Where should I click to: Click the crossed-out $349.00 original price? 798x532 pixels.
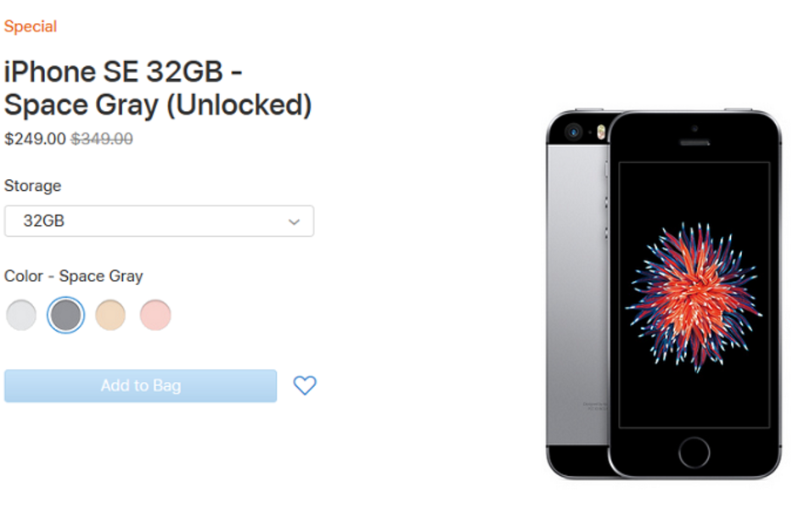click(x=102, y=139)
